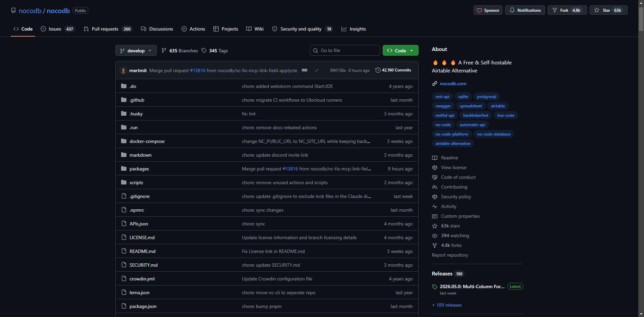
Task: Open the package.json file name
Action: [143, 306]
